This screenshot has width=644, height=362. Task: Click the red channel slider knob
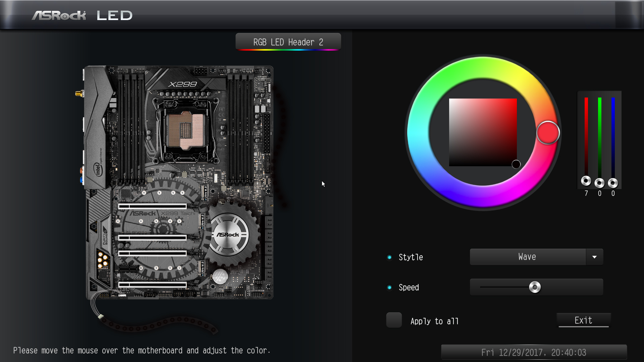pyautogui.click(x=586, y=181)
